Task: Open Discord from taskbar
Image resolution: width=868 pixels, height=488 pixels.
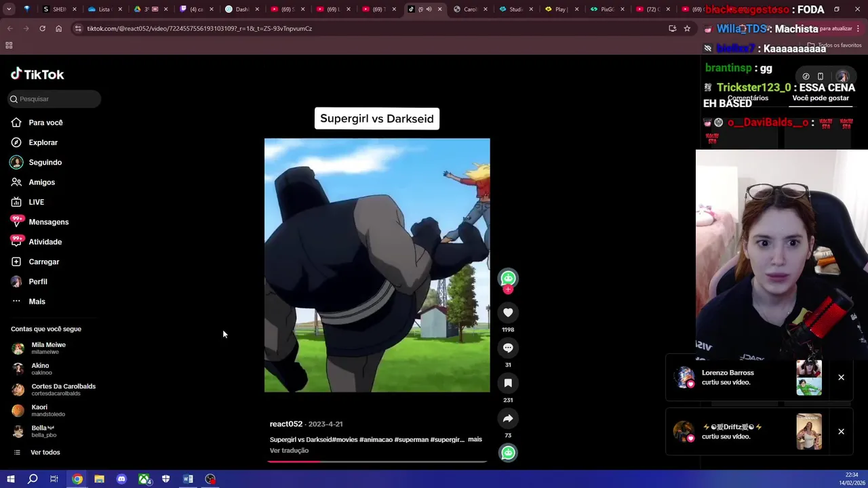Action: click(x=121, y=479)
